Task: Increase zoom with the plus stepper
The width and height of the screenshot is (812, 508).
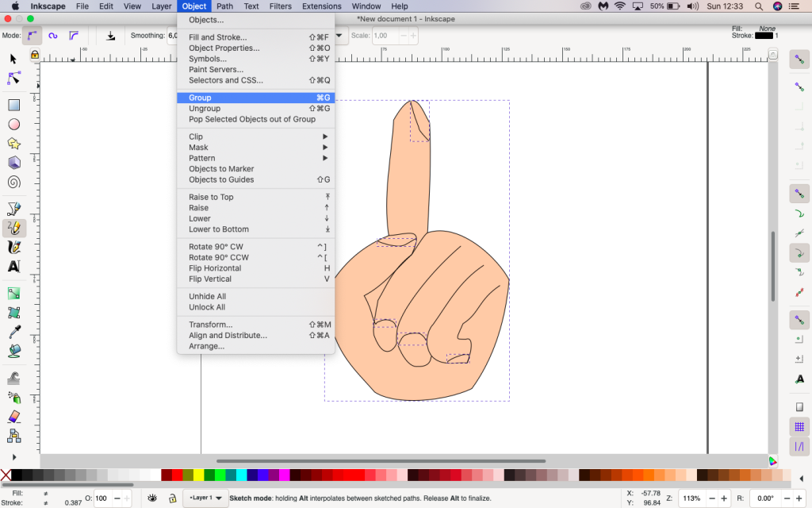Action: (724, 498)
